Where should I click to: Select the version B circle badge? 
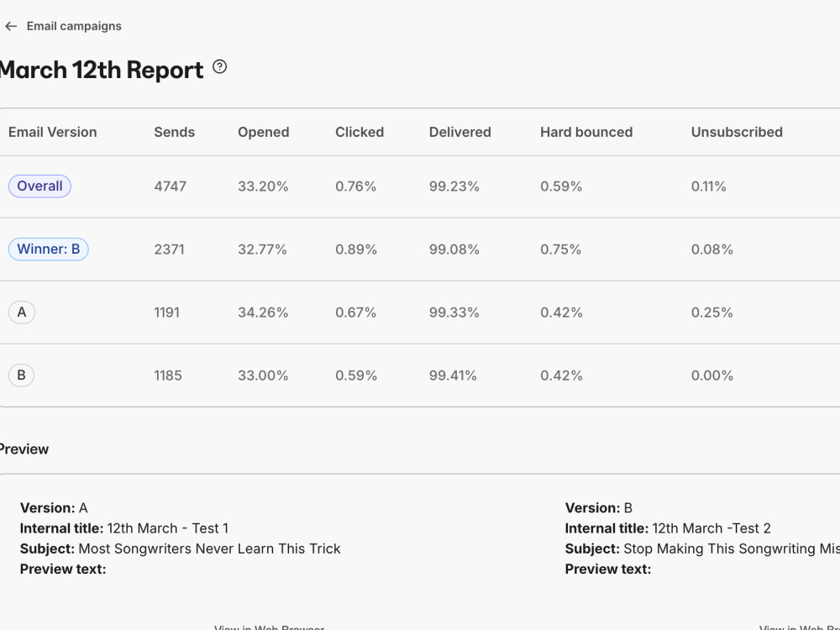point(22,375)
